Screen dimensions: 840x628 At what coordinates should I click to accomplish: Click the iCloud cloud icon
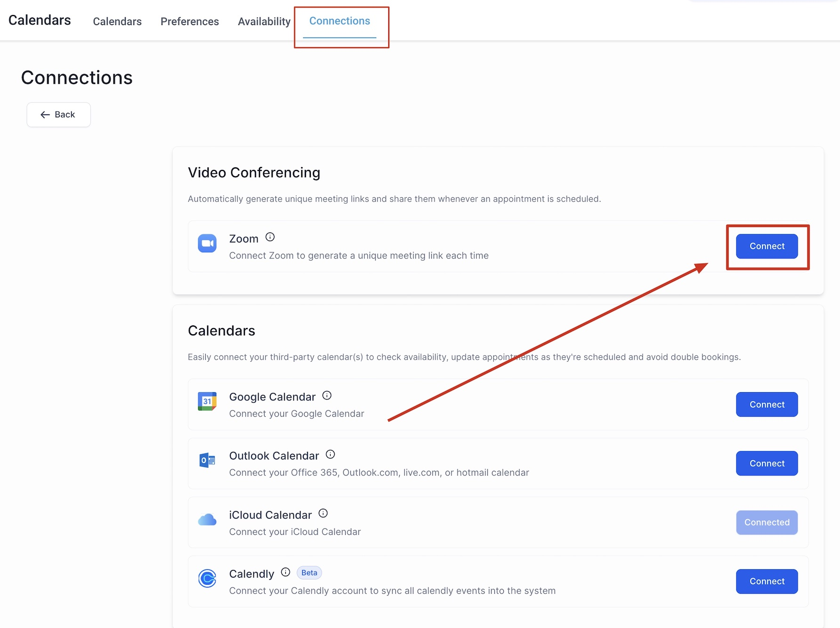click(x=207, y=520)
